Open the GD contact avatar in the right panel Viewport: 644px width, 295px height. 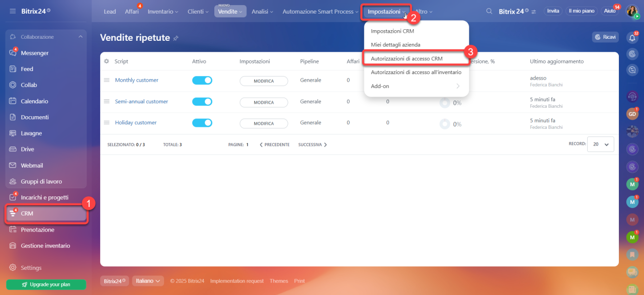click(x=632, y=114)
